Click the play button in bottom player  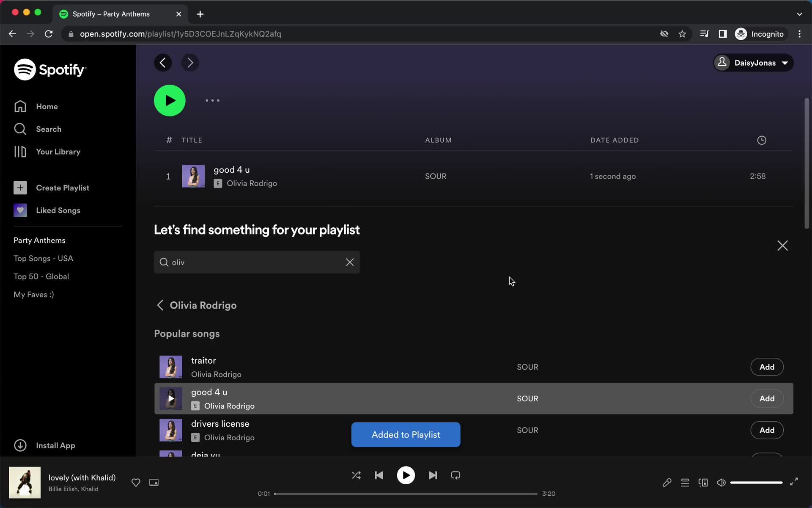[x=406, y=475]
